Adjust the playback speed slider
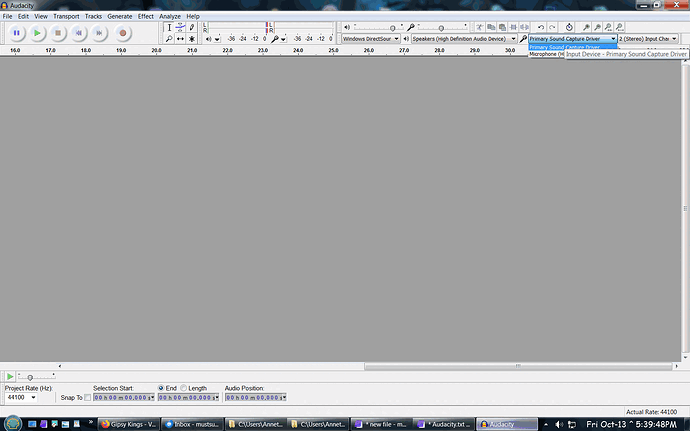 click(36, 376)
